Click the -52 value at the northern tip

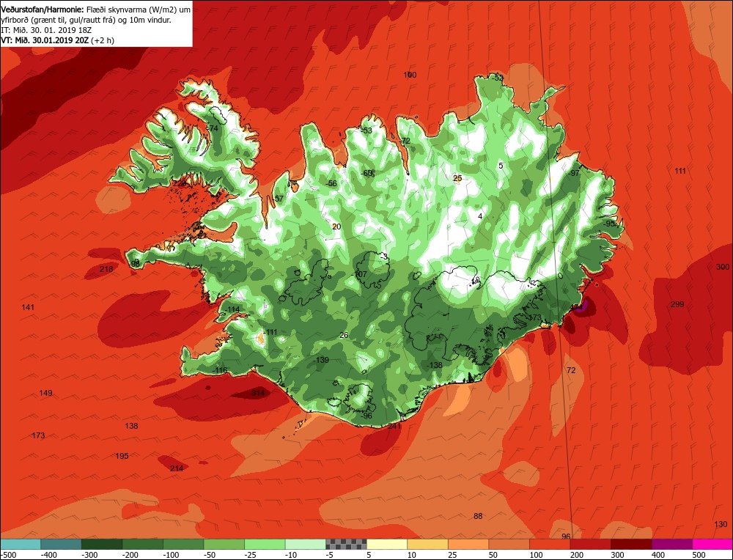pyautogui.click(x=498, y=78)
